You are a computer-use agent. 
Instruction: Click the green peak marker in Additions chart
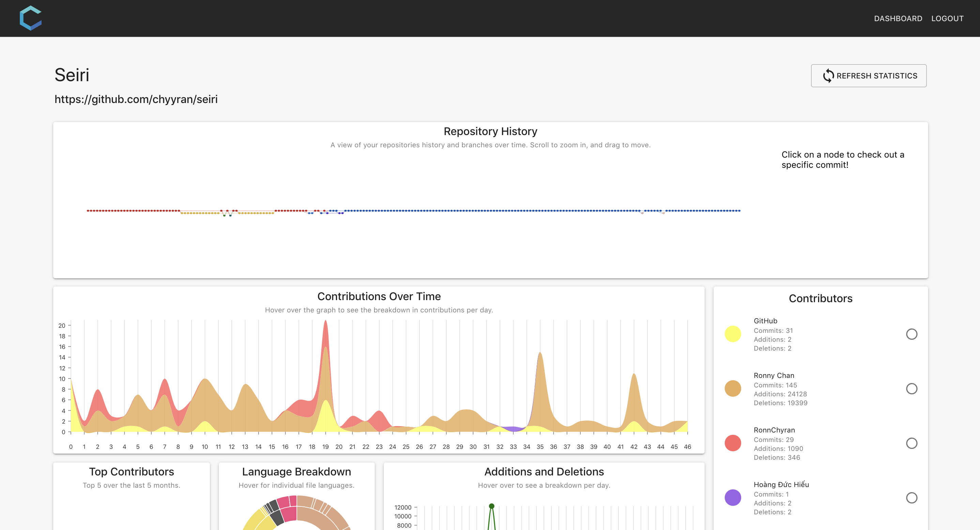coord(491,506)
